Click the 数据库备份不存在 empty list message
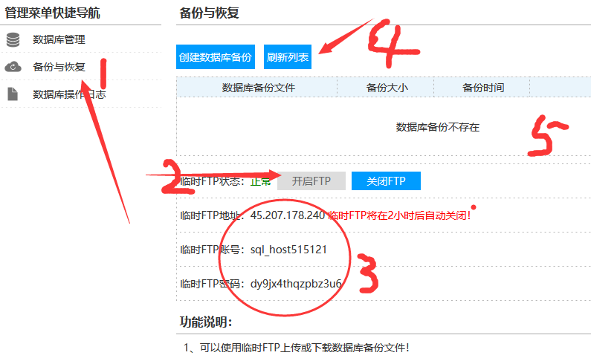This screenshot has height=364, width=591. pyautogui.click(x=437, y=127)
